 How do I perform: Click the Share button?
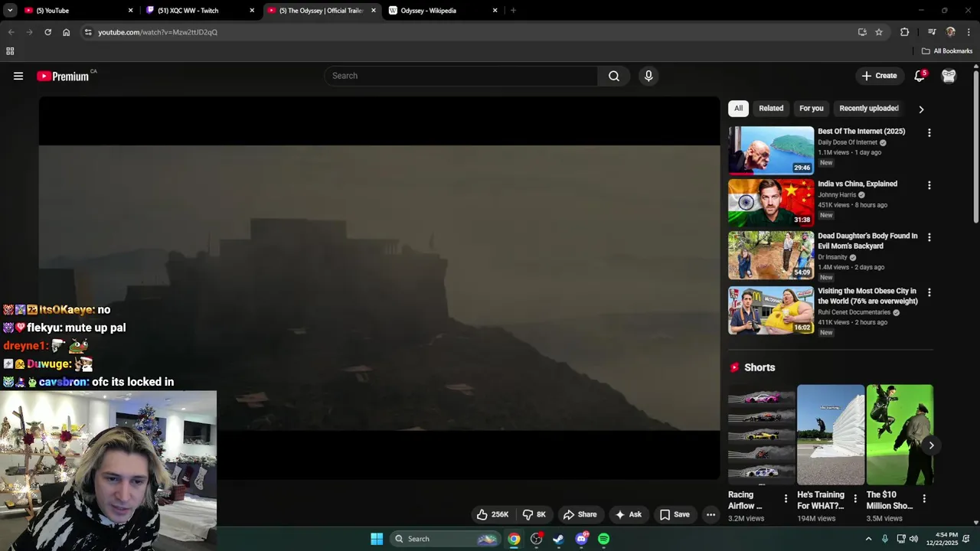coord(580,514)
